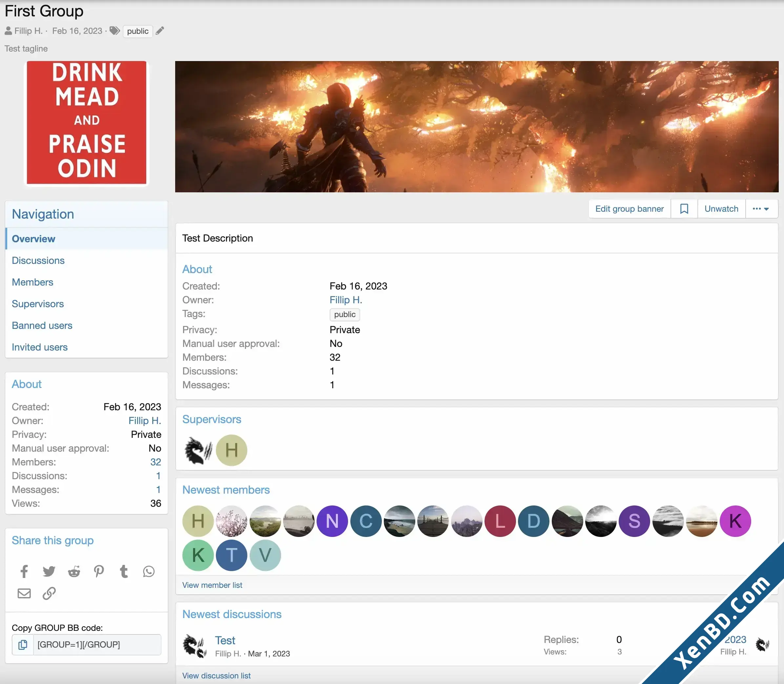Image resolution: width=784 pixels, height=684 pixels.
Task: Click the 'Test tagline' text
Action: click(26, 49)
